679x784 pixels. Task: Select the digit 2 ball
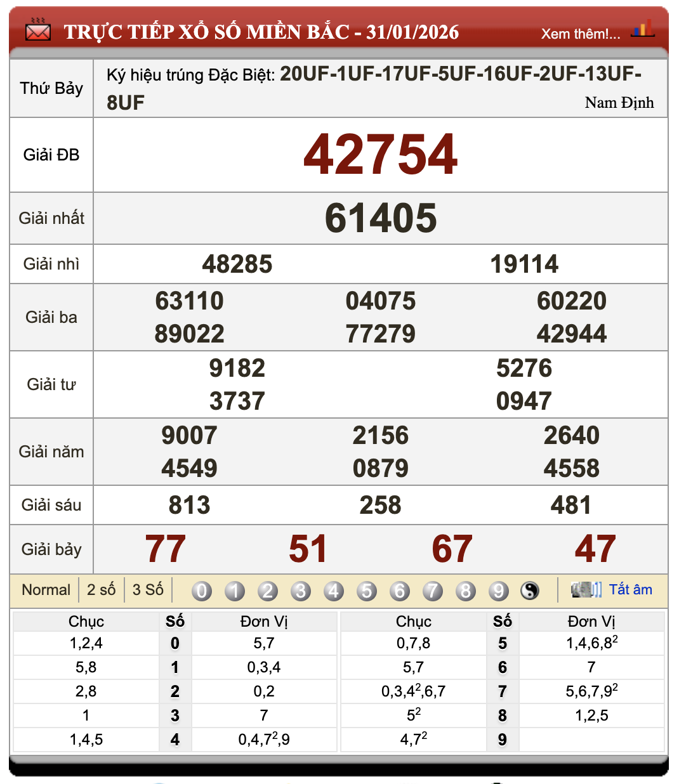(x=268, y=590)
